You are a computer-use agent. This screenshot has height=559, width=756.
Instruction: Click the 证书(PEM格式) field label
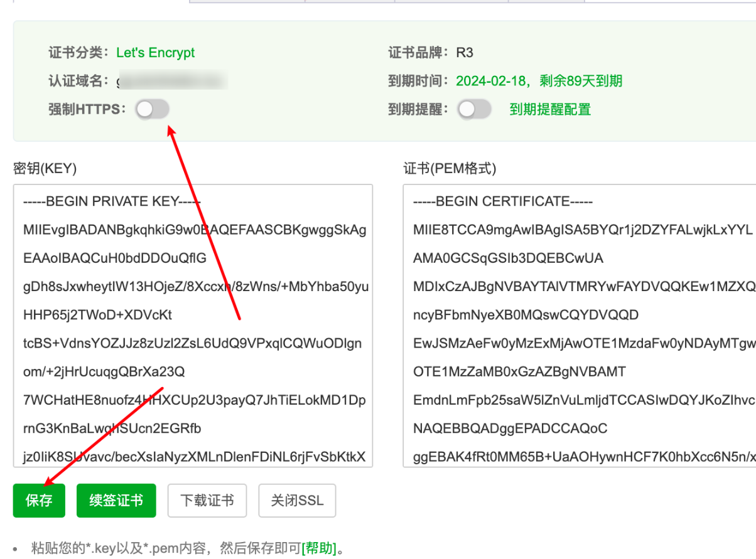point(450,168)
